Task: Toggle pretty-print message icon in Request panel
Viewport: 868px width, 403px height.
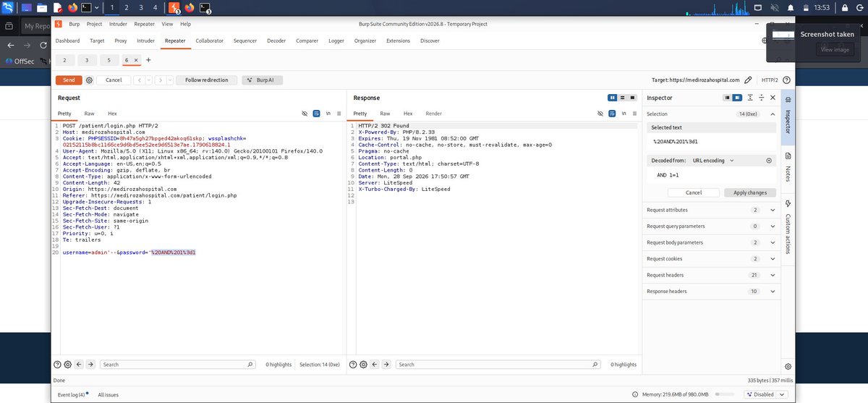Action: (316, 114)
